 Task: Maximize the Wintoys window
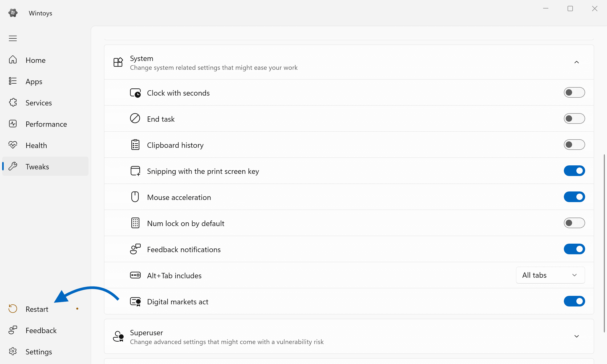coord(570,9)
